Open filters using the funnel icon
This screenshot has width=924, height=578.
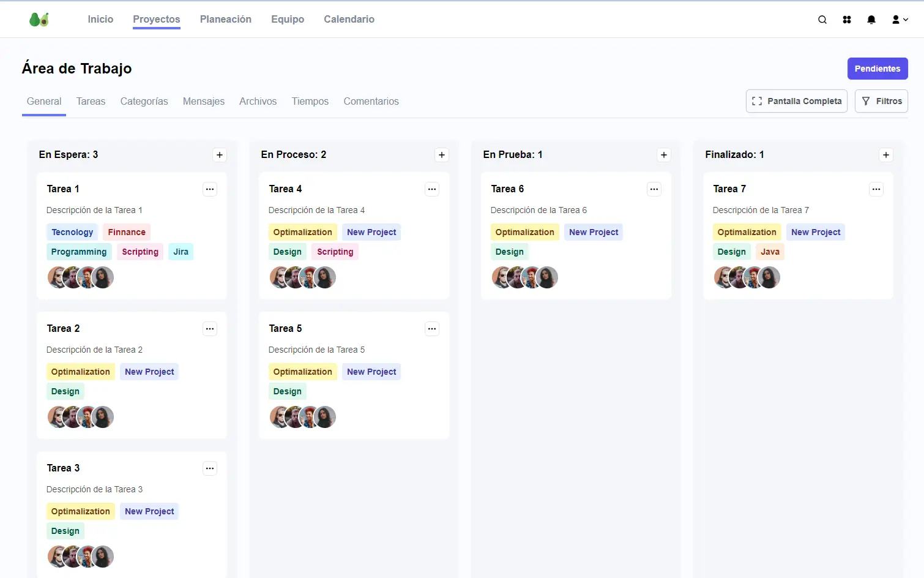tap(866, 100)
